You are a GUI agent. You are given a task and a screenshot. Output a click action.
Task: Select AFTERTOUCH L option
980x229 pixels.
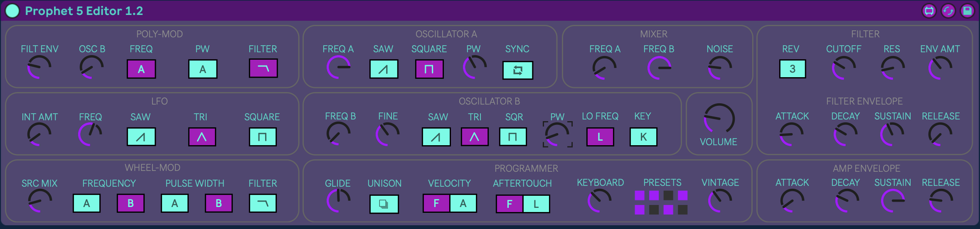(x=537, y=204)
